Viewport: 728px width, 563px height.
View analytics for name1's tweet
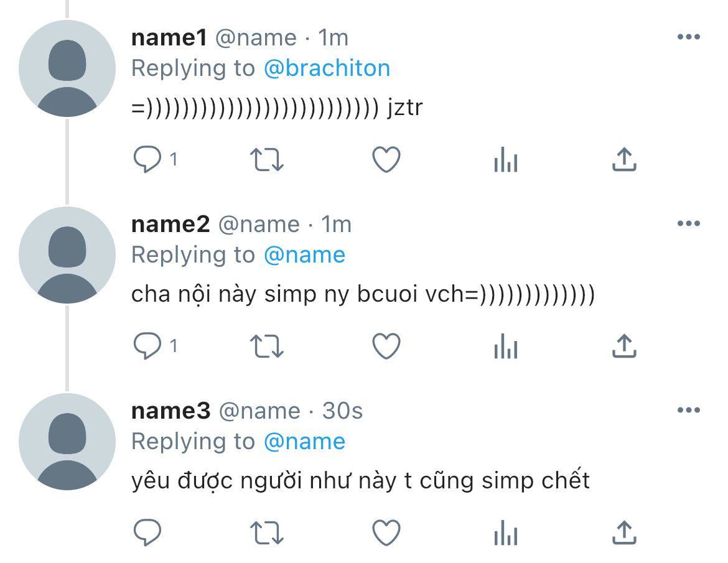point(506,159)
